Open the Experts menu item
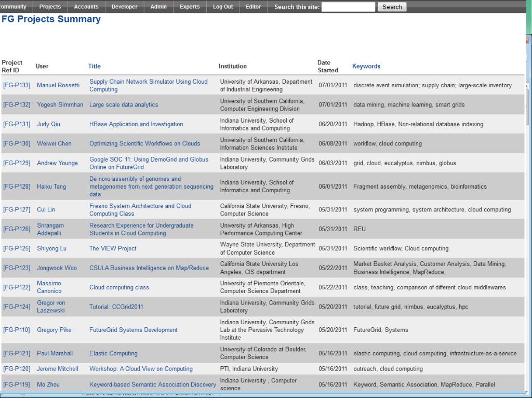 click(x=190, y=7)
